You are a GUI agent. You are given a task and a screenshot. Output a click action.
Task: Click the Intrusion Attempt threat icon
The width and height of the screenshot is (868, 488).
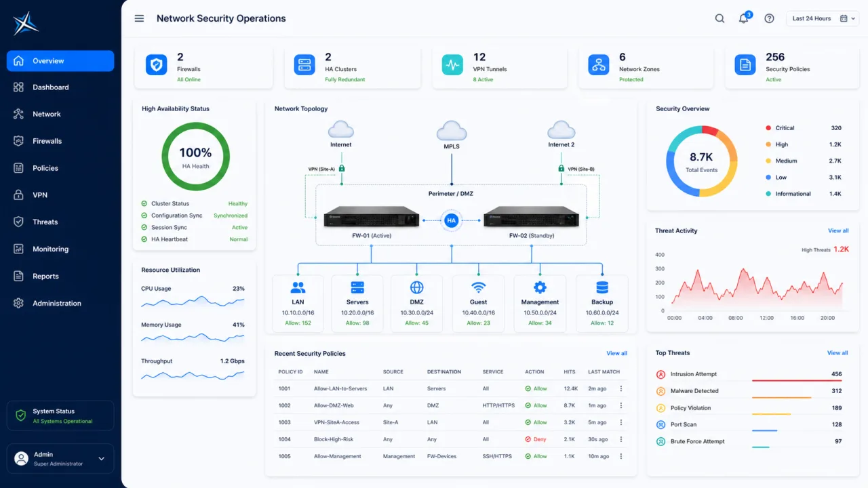tap(661, 374)
